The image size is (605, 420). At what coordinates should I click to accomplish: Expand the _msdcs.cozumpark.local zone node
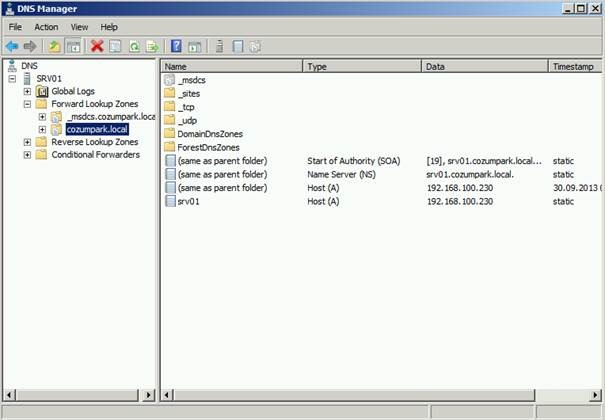(42, 116)
